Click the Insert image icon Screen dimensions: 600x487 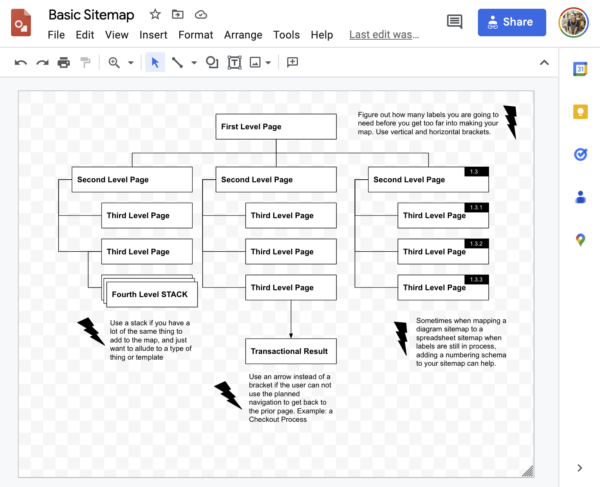coord(255,62)
